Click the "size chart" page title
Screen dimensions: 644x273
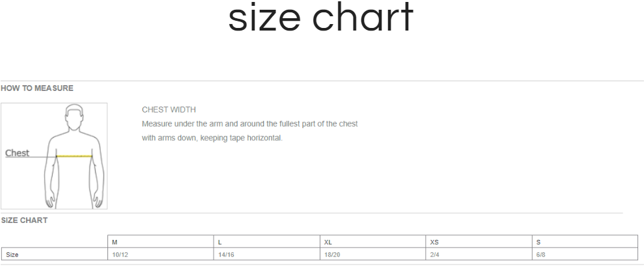[321, 18]
